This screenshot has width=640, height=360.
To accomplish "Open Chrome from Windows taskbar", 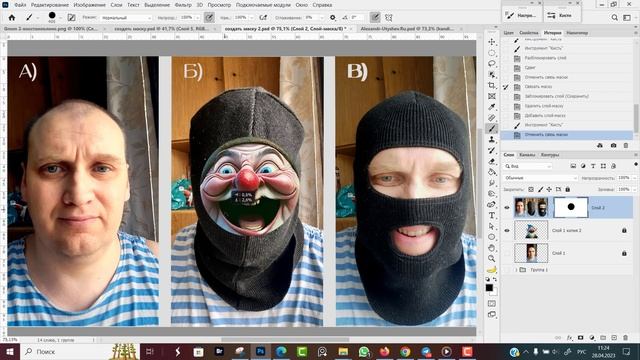I will [x=405, y=351].
